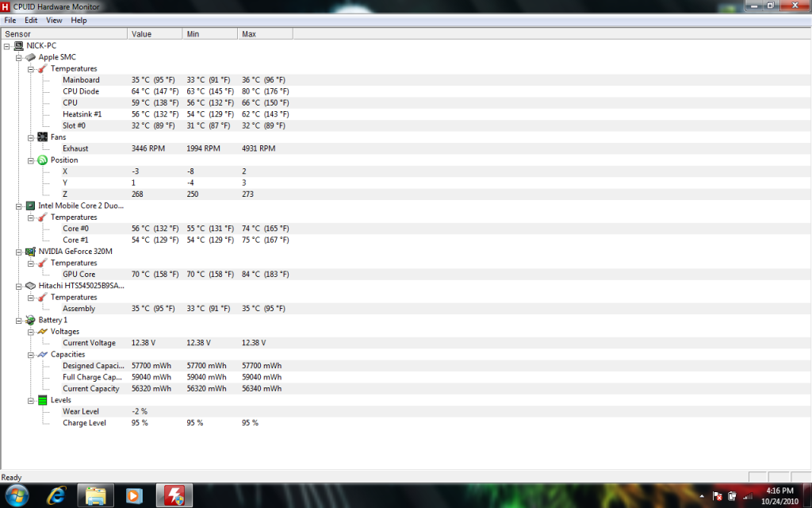Image resolution: width=812 pixels, height=508 pixels.
Task: Click the green Levels node icon
Action: [43, 400]
